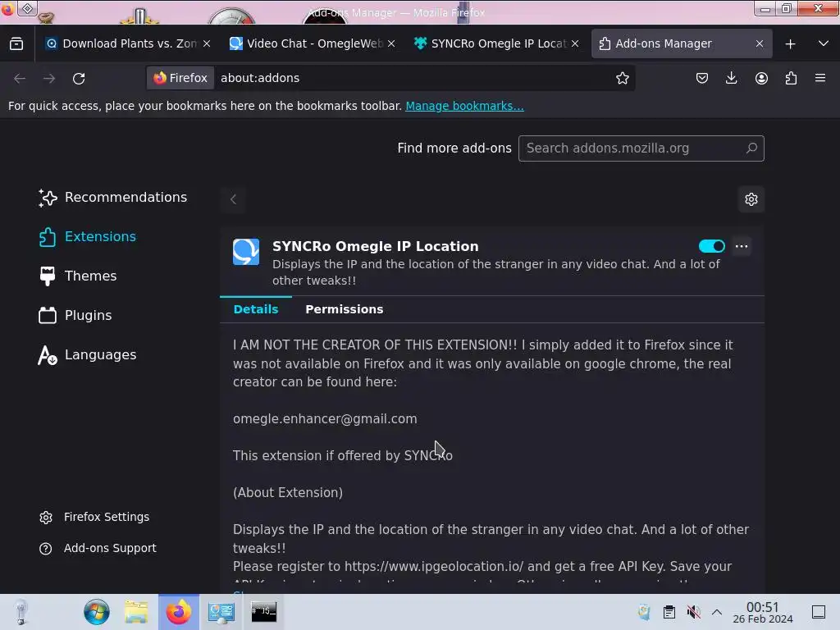Click the omegle.enhancer@gmail.com text
This screenshot has height=630, width=840.
[x=325, y=419]
